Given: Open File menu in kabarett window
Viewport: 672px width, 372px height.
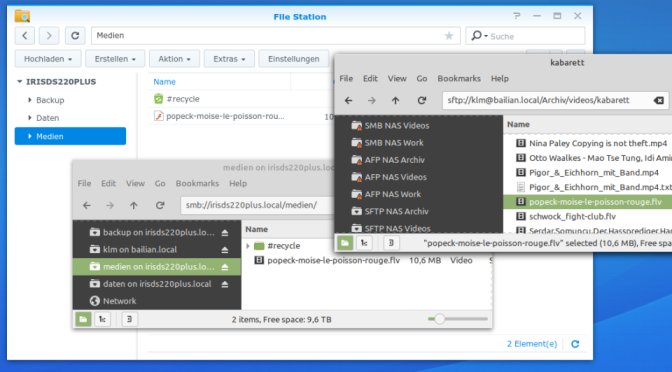Looking at the screenshot, I should click(346, 78).
